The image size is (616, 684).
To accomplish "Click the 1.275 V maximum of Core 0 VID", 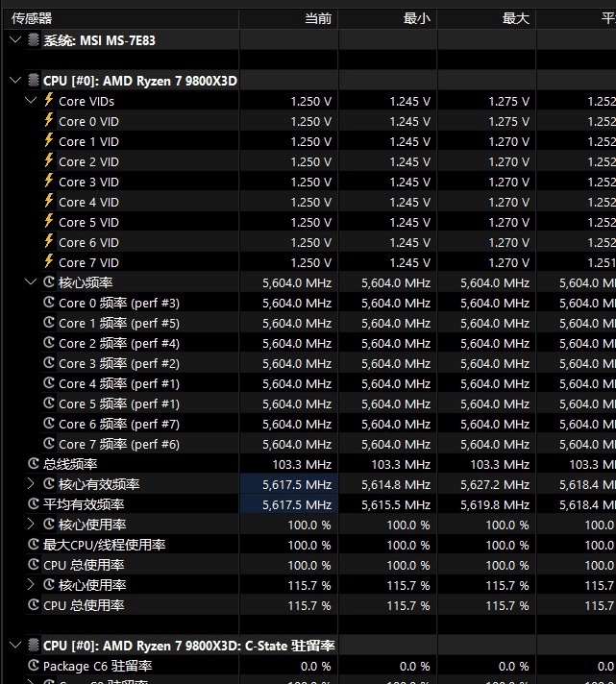I will click(508, 121).
